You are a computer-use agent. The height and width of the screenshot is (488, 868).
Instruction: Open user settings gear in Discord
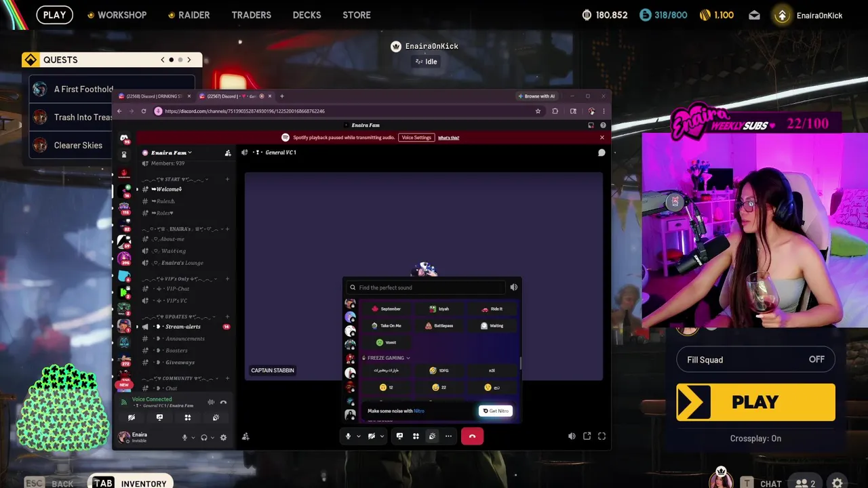pyautogui.click(x=224, y=438)
